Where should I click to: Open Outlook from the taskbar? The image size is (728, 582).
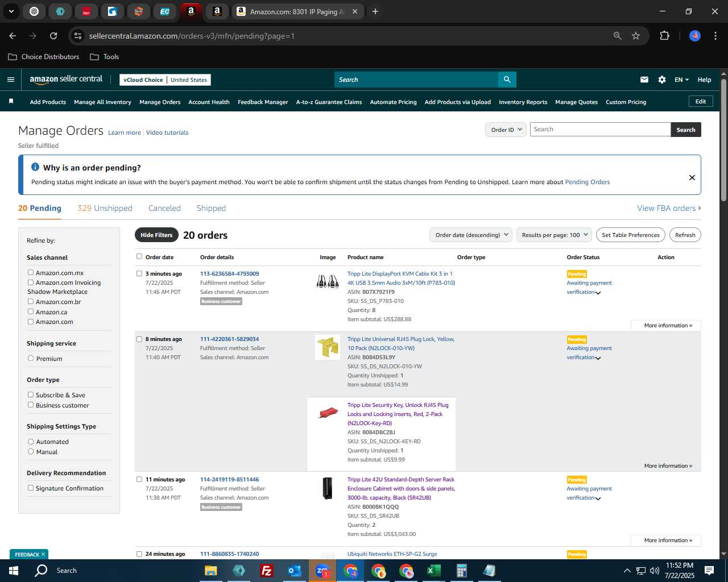tap(295, 571)
